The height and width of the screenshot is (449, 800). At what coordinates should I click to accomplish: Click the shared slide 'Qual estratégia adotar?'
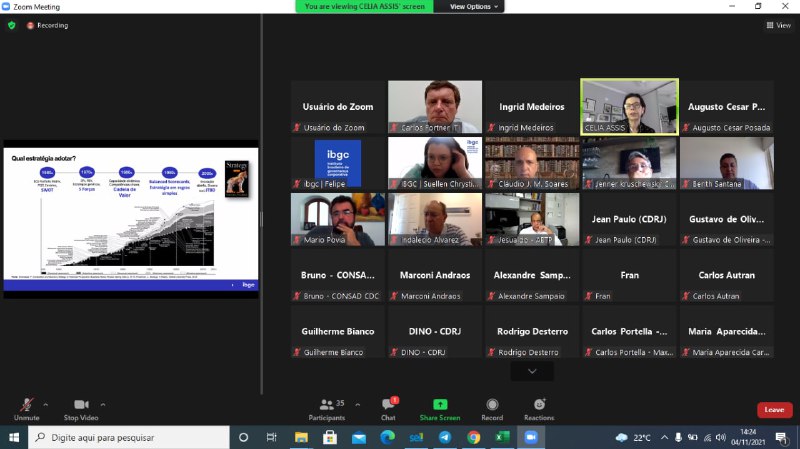(x=131, y=219)
